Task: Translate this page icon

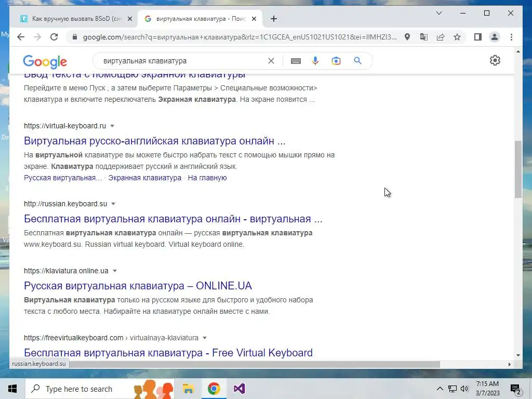Action: coord(424,37)
